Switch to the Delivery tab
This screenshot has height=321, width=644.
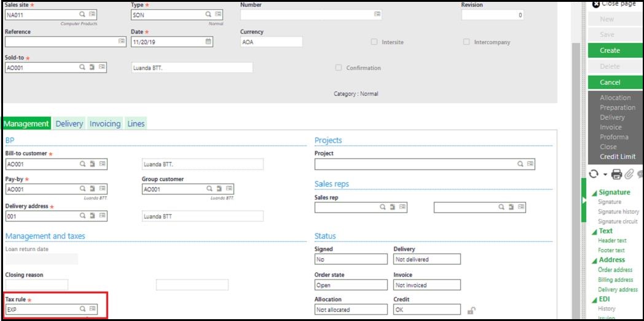pyautogui.click(x=69, y=124)
